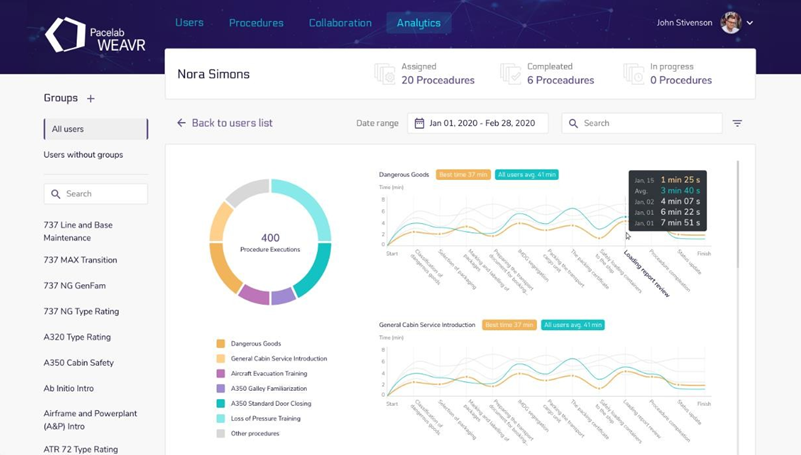The width and height of the screenshot is (801, 455).
Task: Open the date range picker
Action: click(478, 123)
